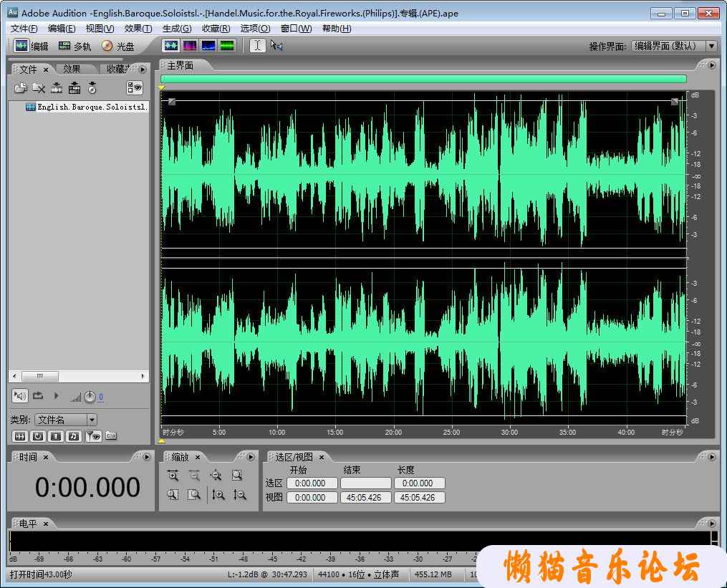Toggle show MIDI files filter button

click(74, 436)
